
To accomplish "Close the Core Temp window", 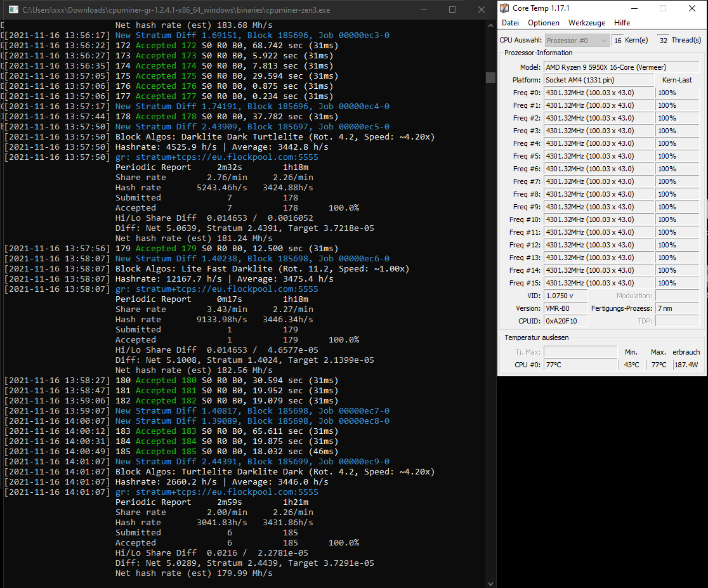I will point(692,9).
